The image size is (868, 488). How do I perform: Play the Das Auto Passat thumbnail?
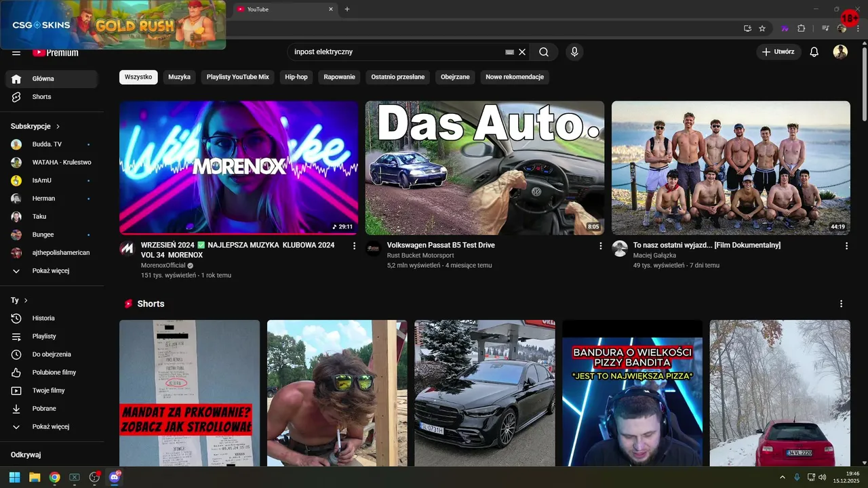(485, 167)
